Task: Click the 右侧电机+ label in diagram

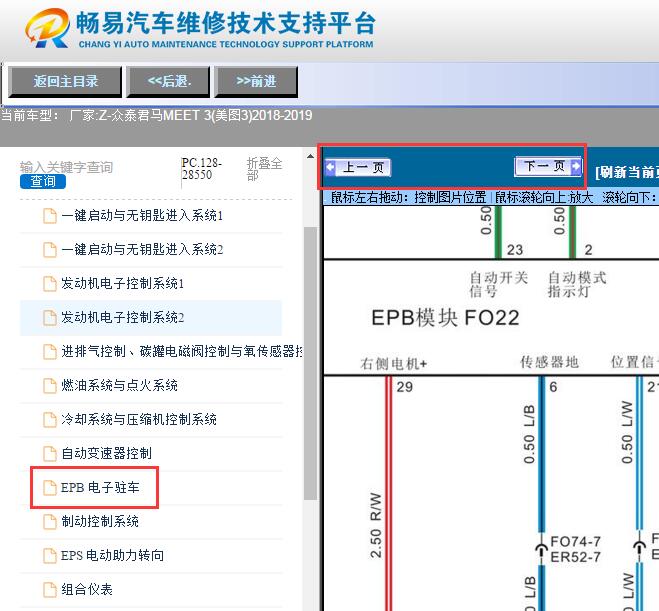Action: (x=393, y=363)
